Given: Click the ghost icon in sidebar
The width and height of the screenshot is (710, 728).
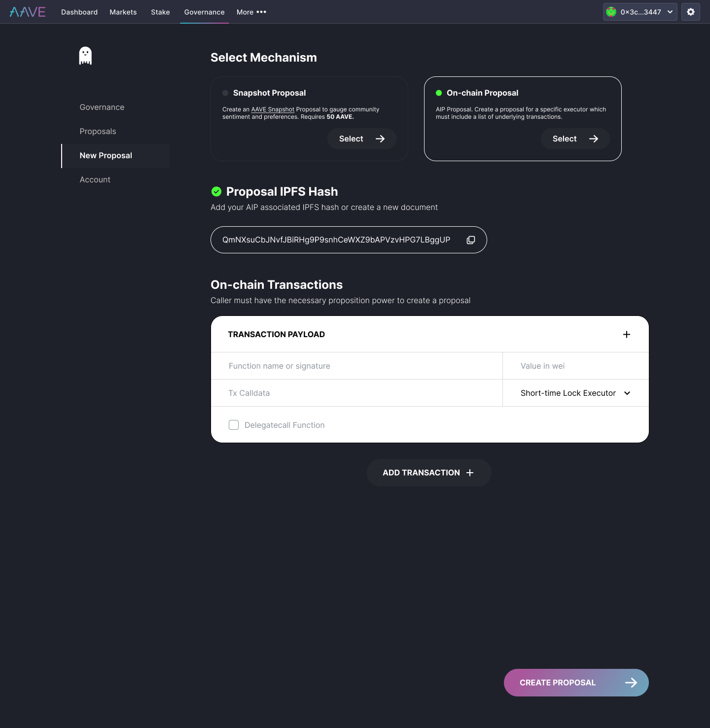Looking at the screenshot, I should click(x=85, y=56).
